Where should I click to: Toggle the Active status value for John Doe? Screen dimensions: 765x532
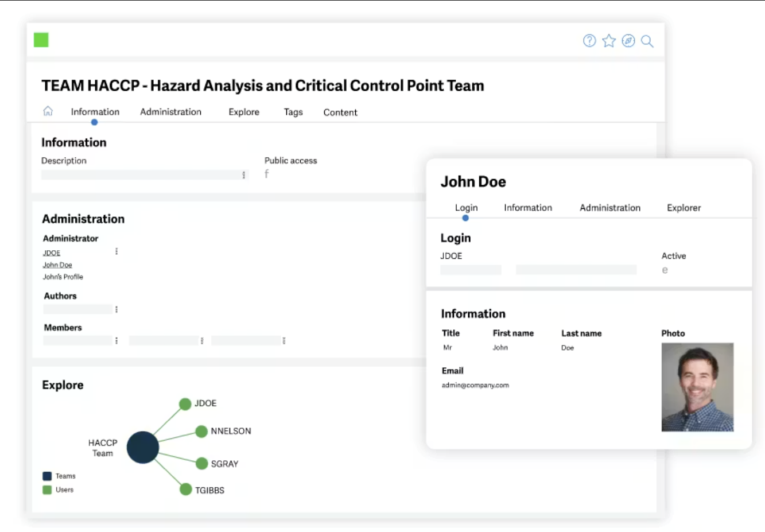tap(665, 270)
